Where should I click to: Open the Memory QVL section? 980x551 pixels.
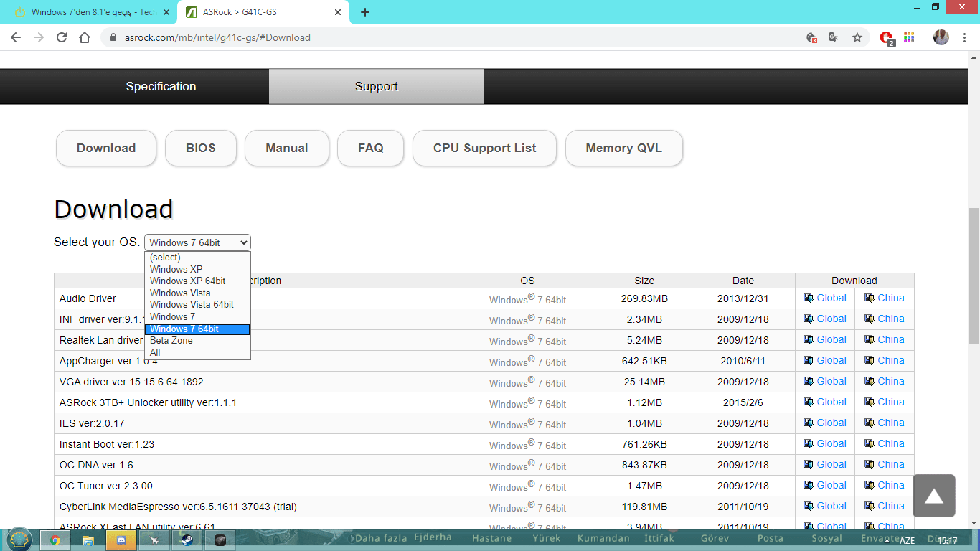click(x=624, y=148)
